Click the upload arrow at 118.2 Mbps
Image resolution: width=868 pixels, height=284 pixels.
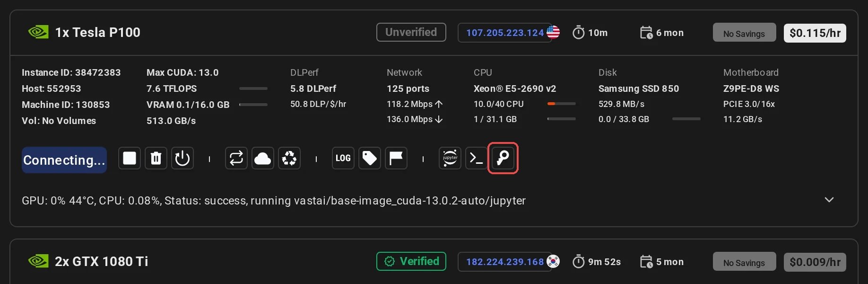[x=439, y=104]
